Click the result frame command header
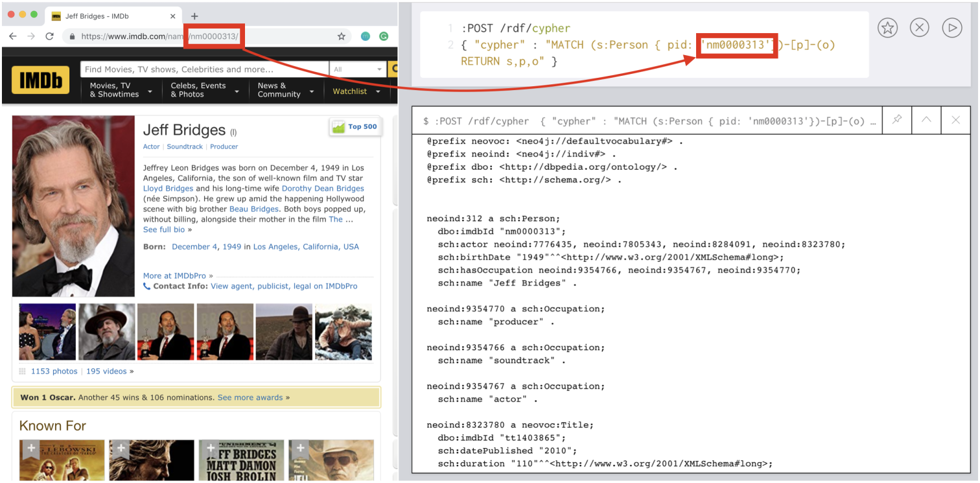The height and width of the screenshot is (483, 980). pyautogui.click(x=650, y=121)
